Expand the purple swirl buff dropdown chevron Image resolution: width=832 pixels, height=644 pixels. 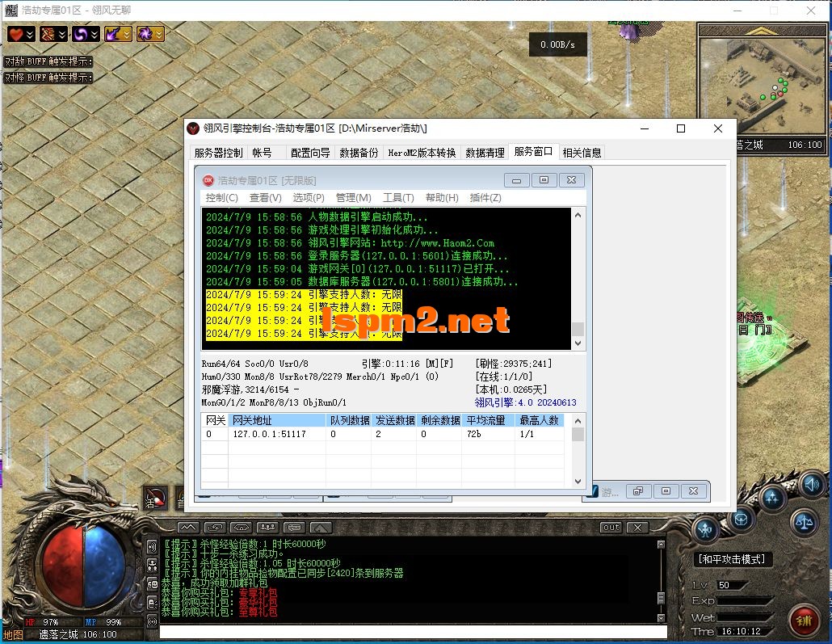(95, 35)
